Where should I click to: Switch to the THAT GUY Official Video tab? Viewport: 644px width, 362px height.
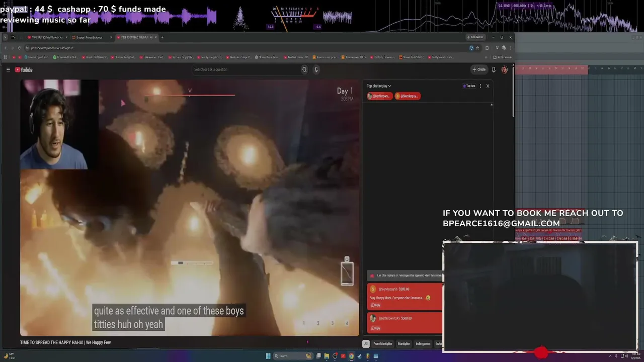click(47, 37)
